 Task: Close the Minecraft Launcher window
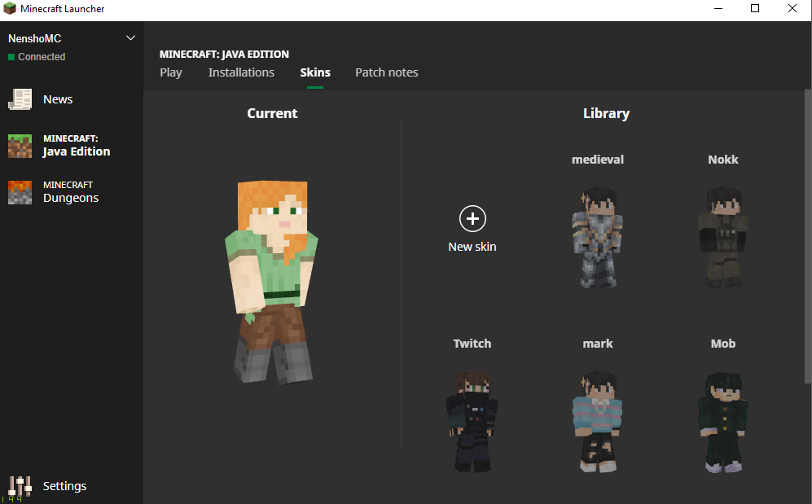pyautogui.click(x=792, y=8)
